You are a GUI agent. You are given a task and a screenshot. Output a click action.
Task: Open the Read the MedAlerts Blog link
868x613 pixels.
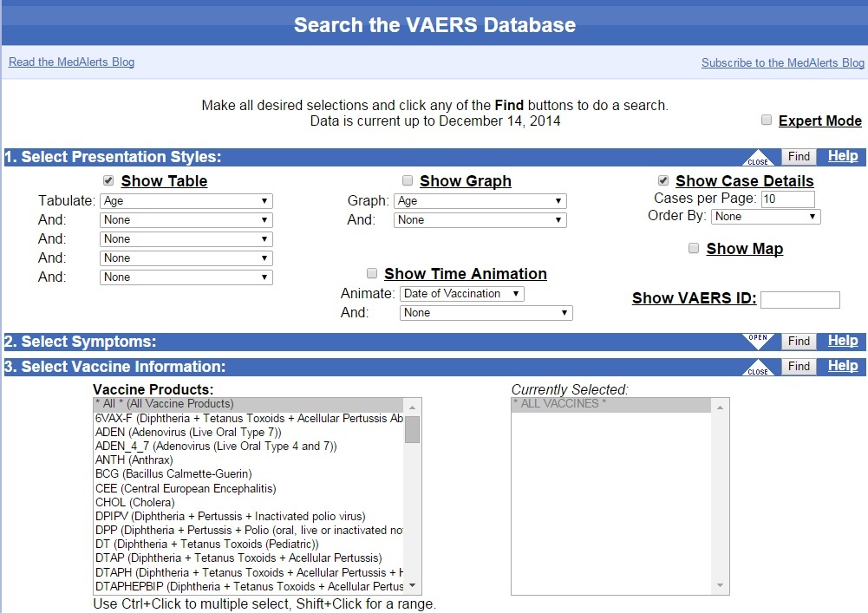point(71,62)
